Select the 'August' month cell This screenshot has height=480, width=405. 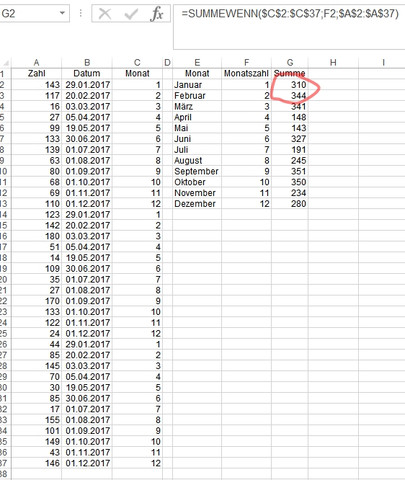(x=197, y=160)
